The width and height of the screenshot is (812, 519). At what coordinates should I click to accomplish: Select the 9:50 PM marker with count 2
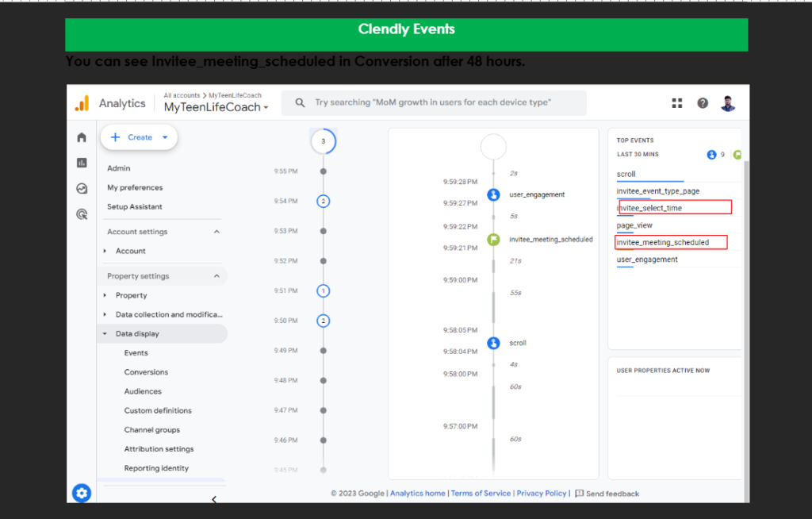324,321
